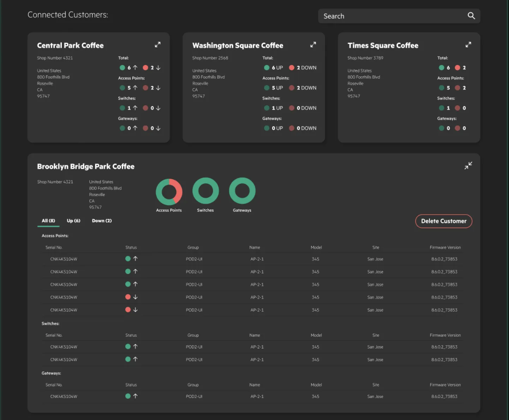Collapse the Brooklyn Bridge Park Coffee panel
509x420 pixels.
click(468, 166)
